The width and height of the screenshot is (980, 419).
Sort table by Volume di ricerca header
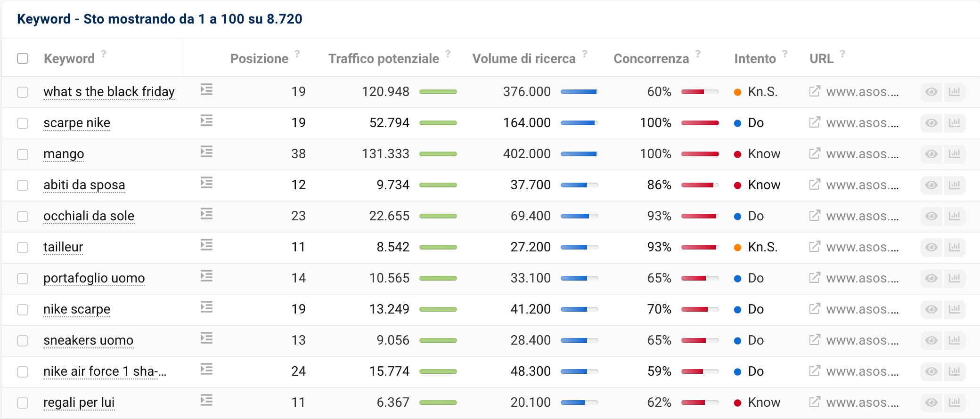(524, 59)
